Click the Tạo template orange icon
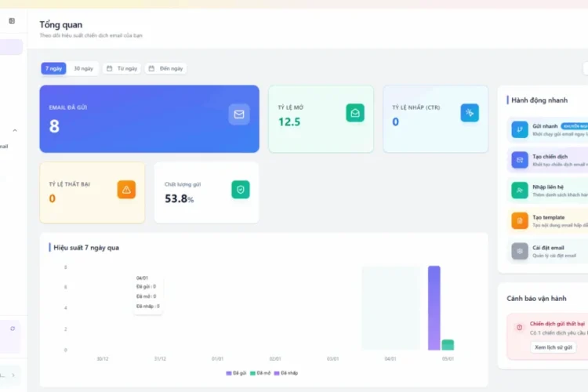The height and width of the screenshot is (392, 588). pyautogui.click(x=520, y=220)
